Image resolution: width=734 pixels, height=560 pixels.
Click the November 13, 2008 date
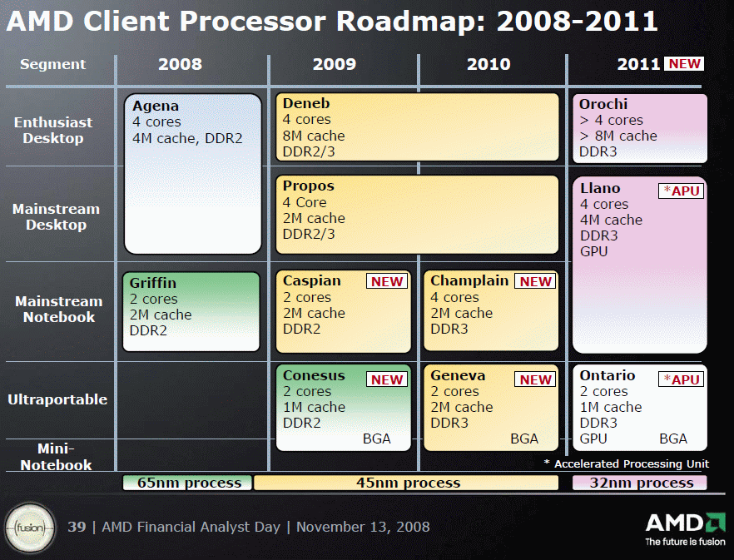363,528
